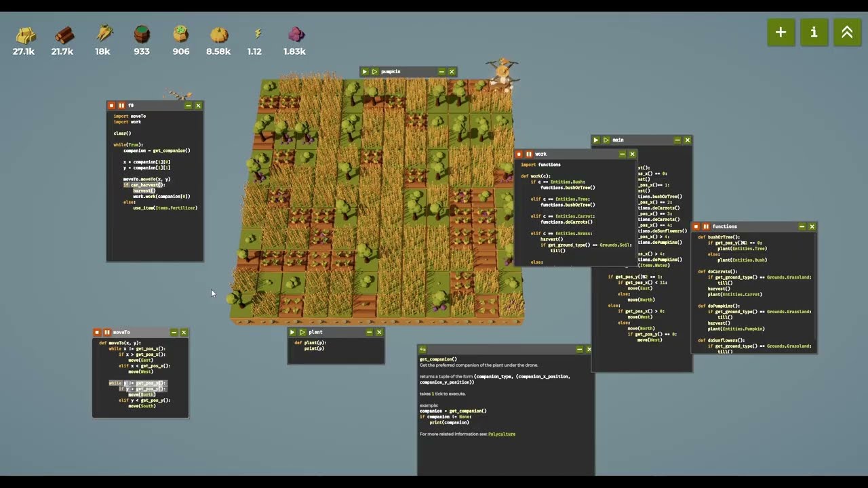Collapse the moveTo code window
This screenshot has width=868, height=488.
[x=174, y=333]
